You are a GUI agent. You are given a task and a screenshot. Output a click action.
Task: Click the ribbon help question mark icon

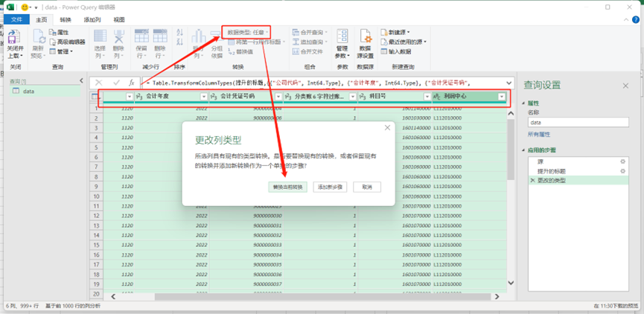click(x=637, y=19)
